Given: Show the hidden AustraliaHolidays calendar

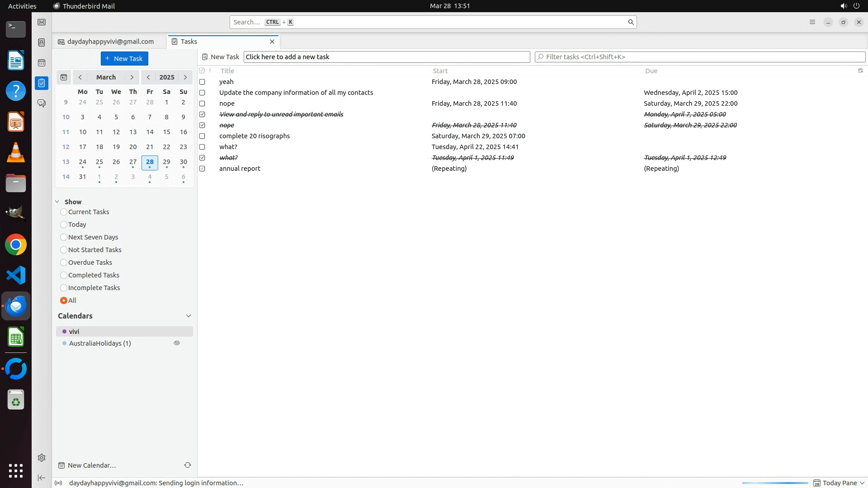Looking at the screenshot, I should coord(177,343).
